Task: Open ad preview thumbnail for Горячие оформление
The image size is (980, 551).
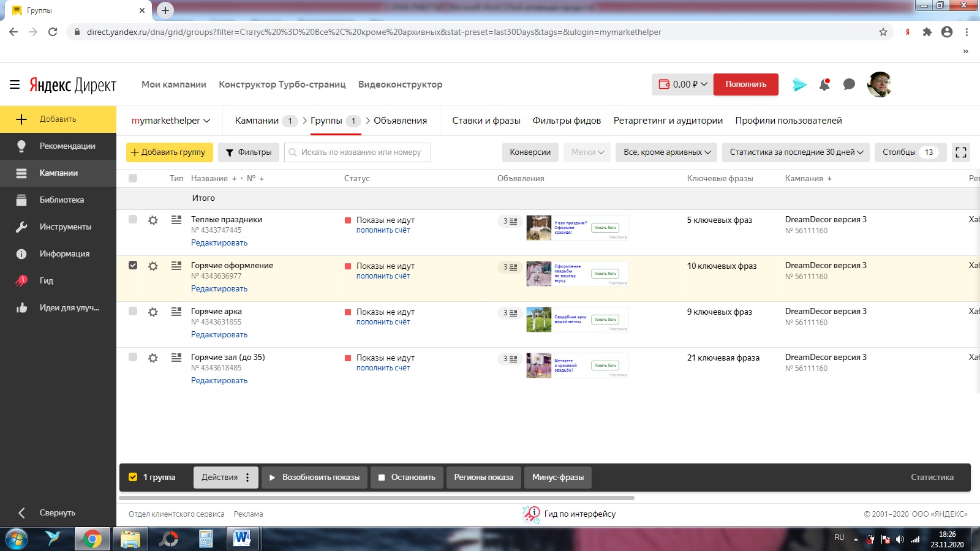Action: click(578, 274)
